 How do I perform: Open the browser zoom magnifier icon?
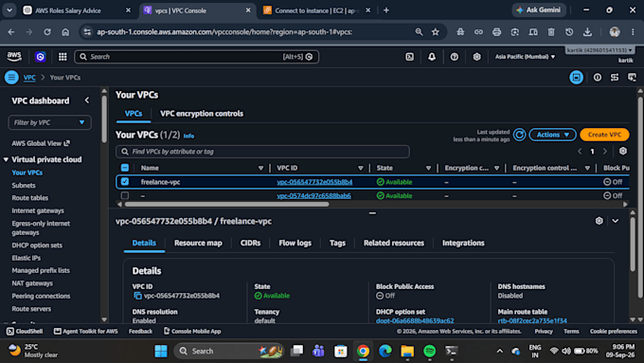(419, 32)
